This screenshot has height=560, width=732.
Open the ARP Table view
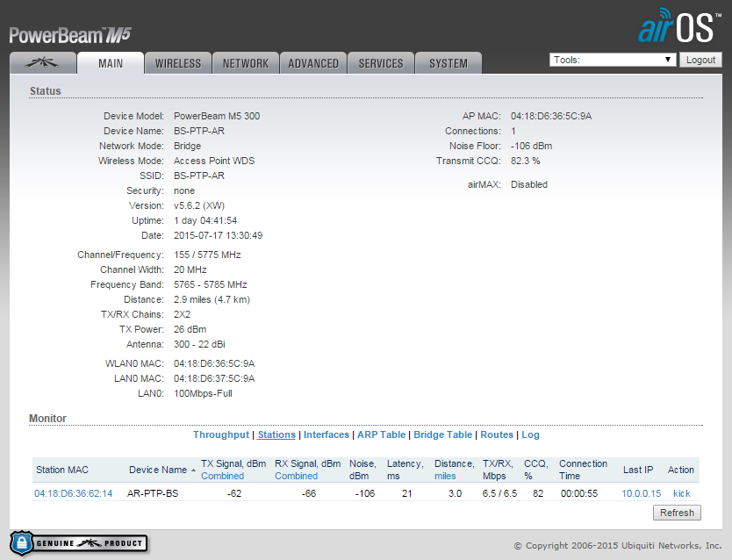[x=382, y=434]
